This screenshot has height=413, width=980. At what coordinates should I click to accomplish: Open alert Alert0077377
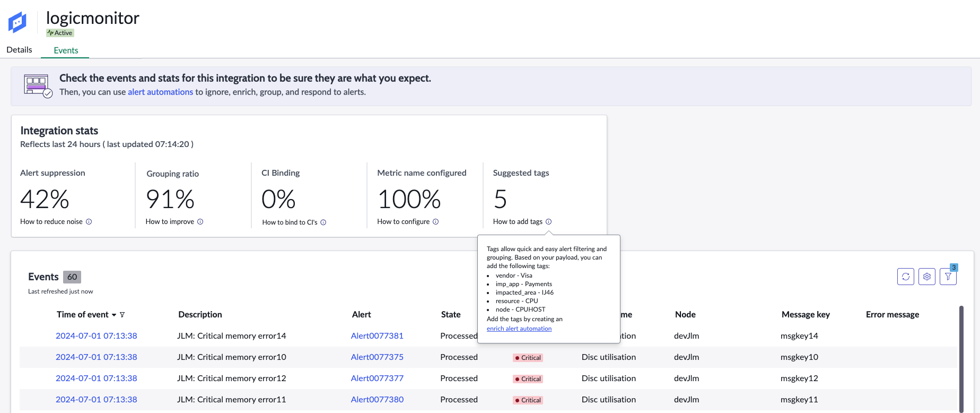tap(377, 378)
